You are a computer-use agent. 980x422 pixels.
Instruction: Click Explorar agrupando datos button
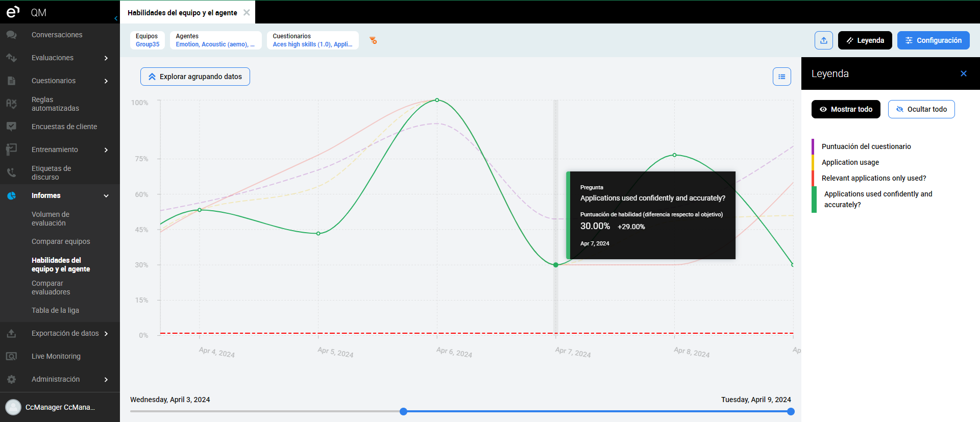[x=195, y=77]
